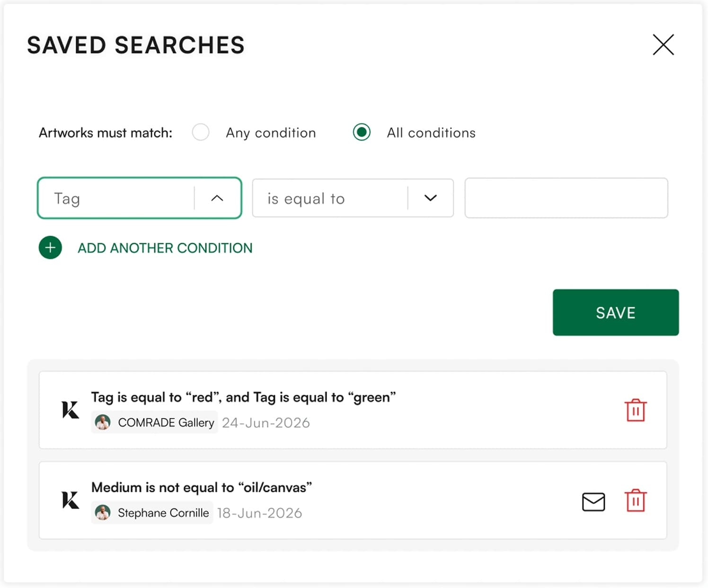Open the Tag field dropdown
The image size is (708, 588).
pos(140,198)
